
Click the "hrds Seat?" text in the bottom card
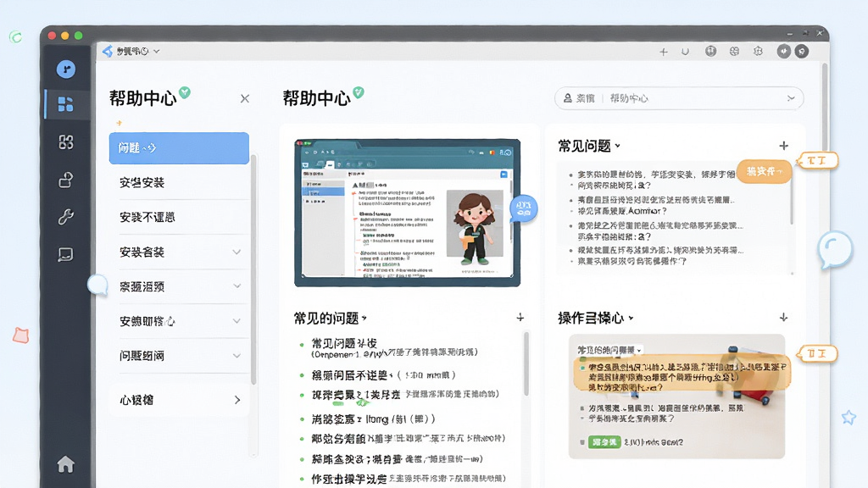click(654, 442)
